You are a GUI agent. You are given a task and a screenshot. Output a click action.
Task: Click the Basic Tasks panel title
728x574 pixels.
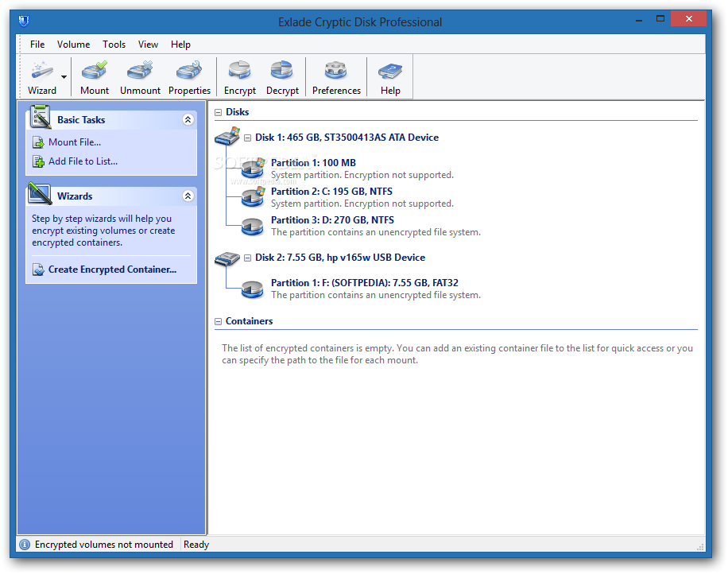click(81, 120)
